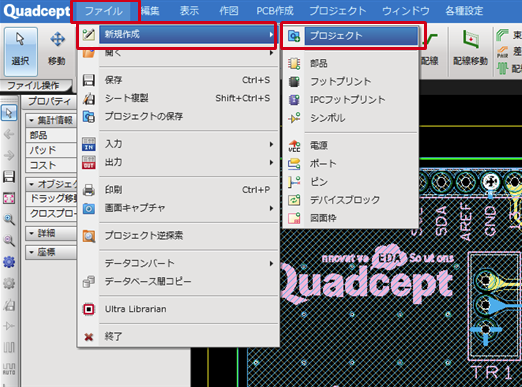Click 保存 to save the file
The image size is (522, 387).
[178, 80]
